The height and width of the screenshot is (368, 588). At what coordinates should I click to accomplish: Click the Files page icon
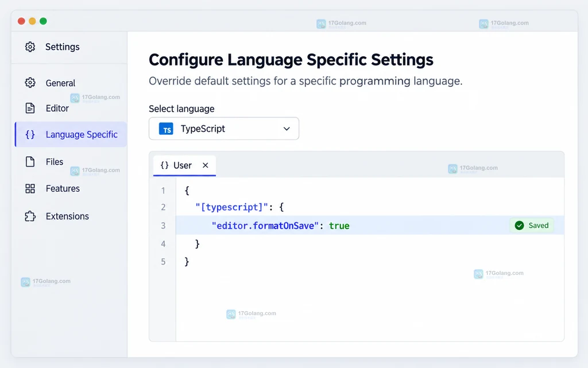coord(30,162)
